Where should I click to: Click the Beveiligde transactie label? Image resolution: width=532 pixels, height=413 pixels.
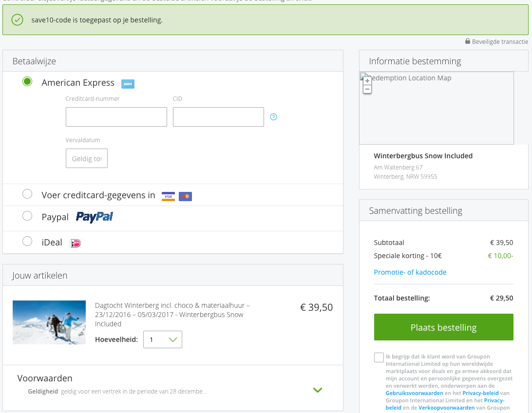point(500,42)
